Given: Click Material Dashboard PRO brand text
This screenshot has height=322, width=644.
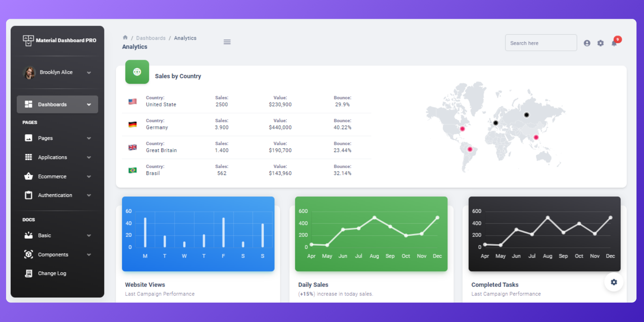Looking at the screenshot, I should coord(66,40).
